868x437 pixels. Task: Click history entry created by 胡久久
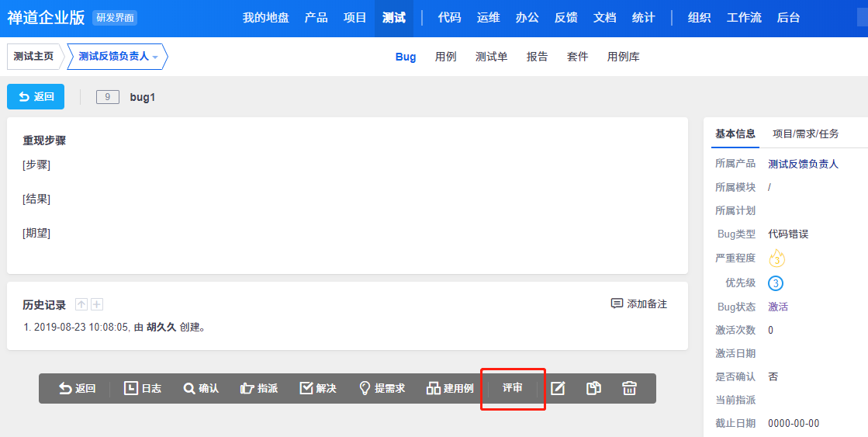pyautogui.click(x=115, y=327)
